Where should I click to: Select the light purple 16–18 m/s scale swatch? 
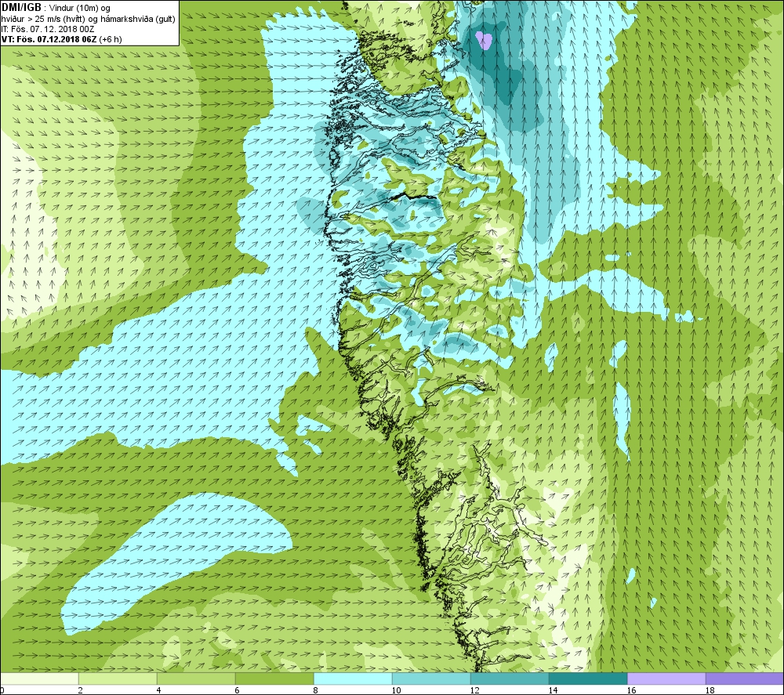[666, 679]
